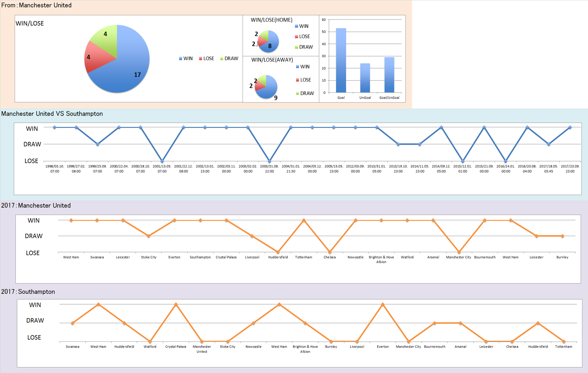Click the UnGoal bar in bar chart

pos(365,78)
